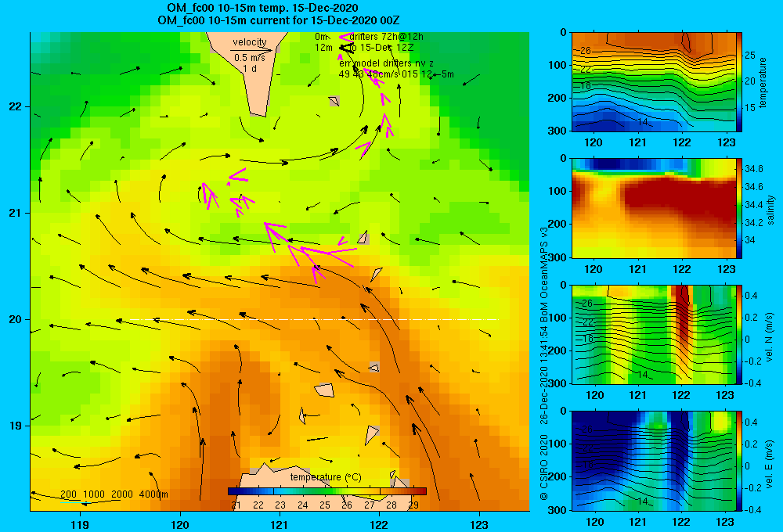Click latitude label '20' on the main map
Screen dimensions: 783x532
pyautogui.click(x=16, y=319)
